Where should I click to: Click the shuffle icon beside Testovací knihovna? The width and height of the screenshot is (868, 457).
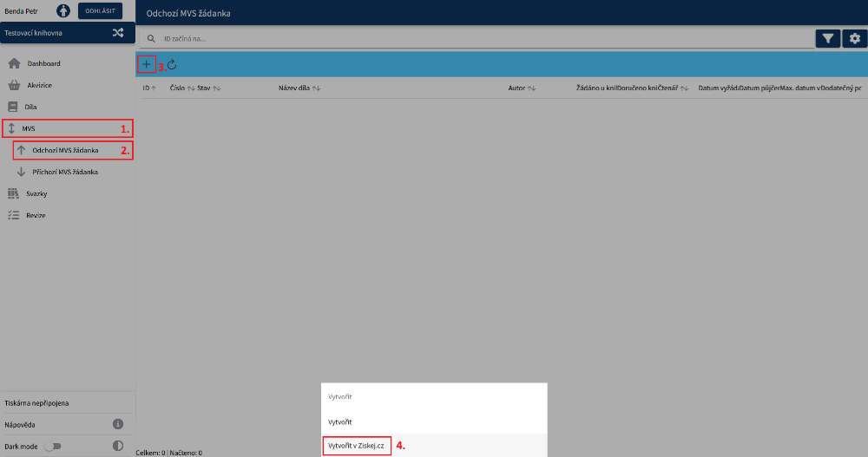pos(118,33)
